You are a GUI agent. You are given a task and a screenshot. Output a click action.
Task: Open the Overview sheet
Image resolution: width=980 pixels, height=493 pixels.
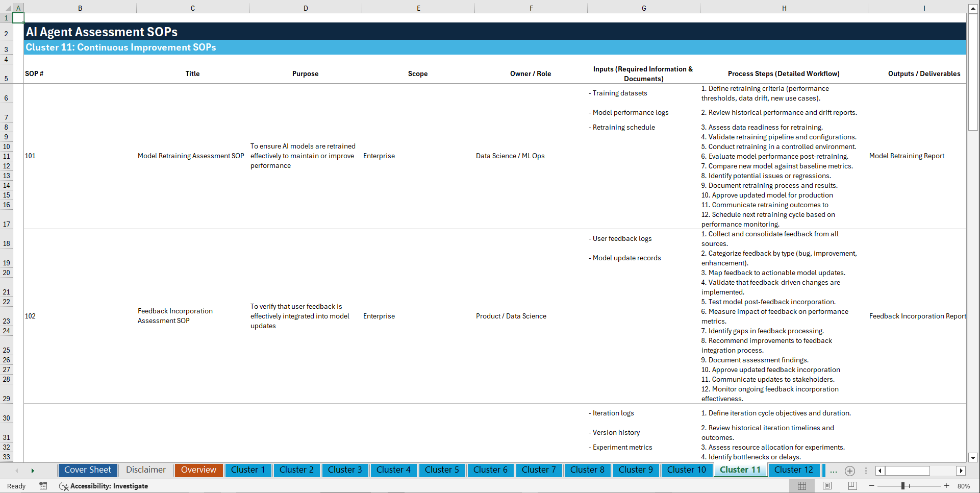198,470
